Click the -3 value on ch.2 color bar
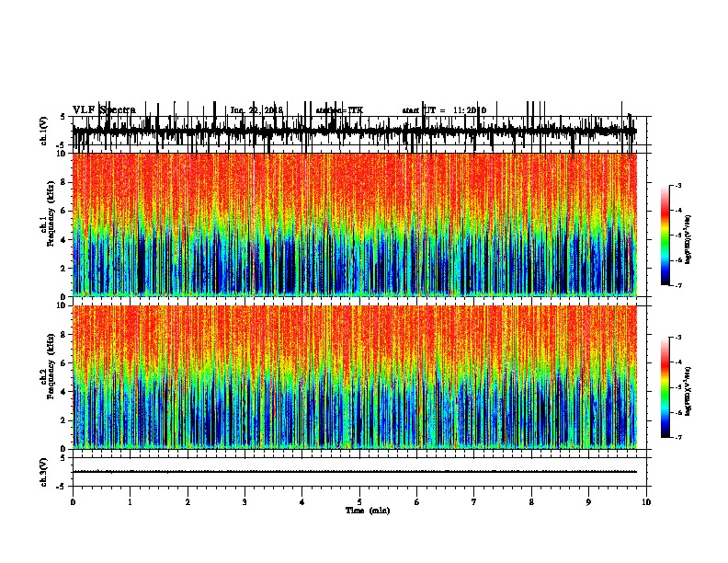This screenshot has height=563, width=728. pos(678,338)
